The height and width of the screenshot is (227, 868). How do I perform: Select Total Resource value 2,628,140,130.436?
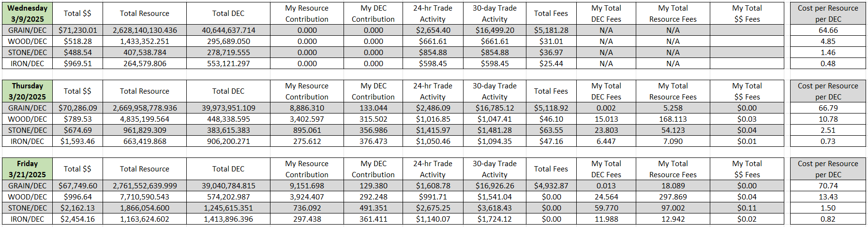click(x=145, y=30)
